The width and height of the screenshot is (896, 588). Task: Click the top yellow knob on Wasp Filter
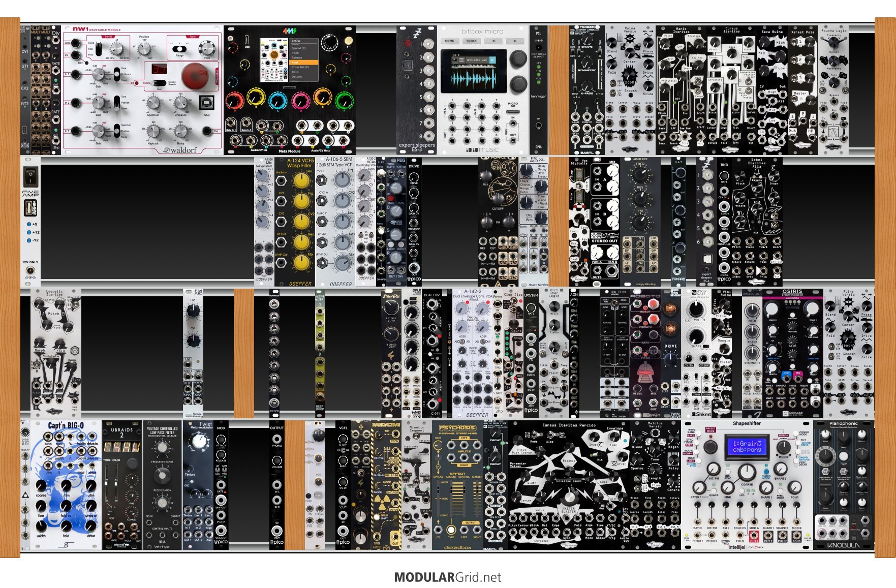pyautogui.click(x=301, y=181)
